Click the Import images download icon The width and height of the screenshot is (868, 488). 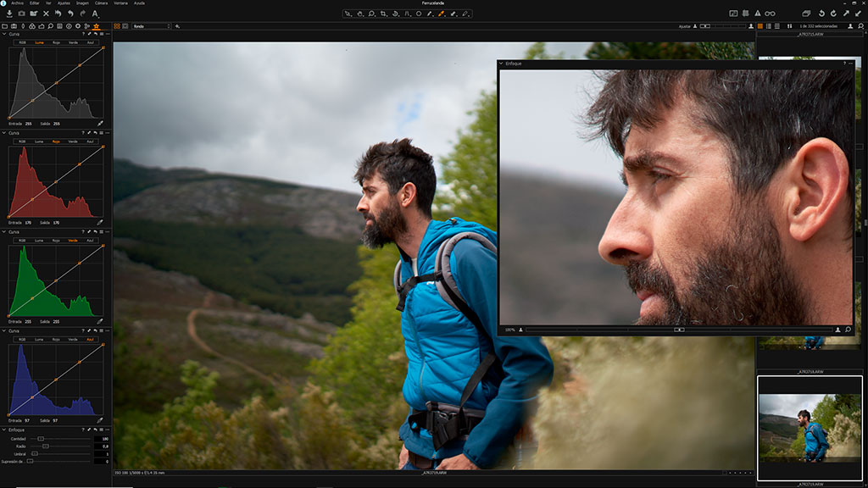pos(9,14)
